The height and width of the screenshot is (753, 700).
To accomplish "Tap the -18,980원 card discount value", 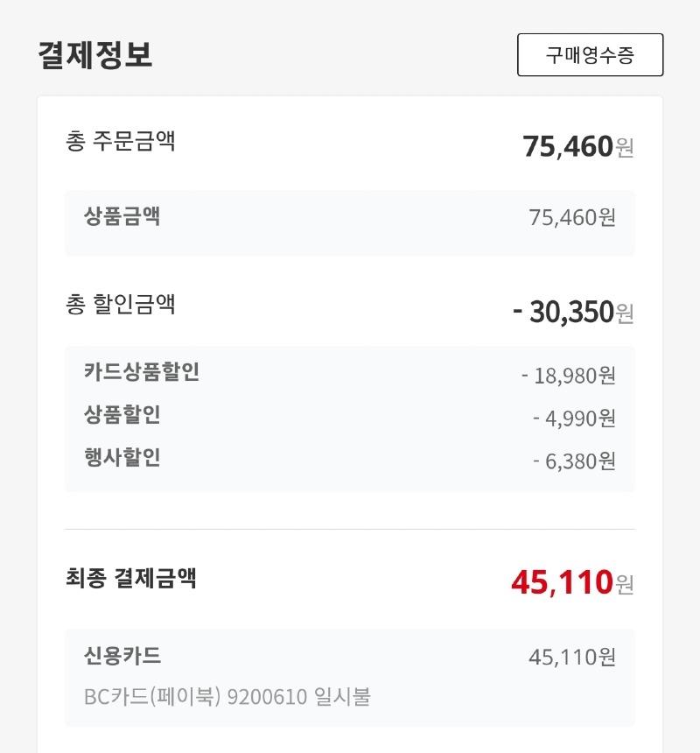I will [569, 376].
